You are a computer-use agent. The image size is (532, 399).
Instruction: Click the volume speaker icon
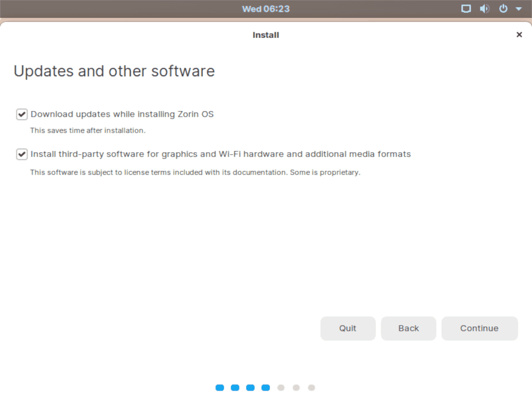485,9
